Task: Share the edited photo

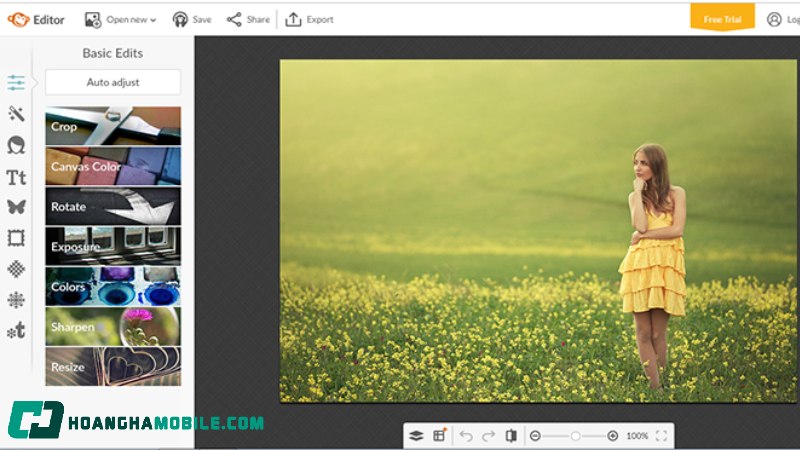Action: (x=248, y=20)
